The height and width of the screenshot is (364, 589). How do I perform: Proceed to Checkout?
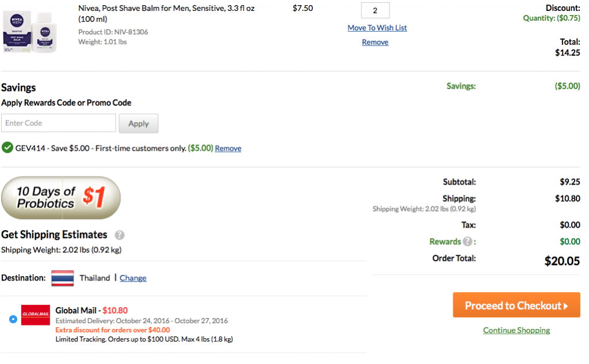point(516,305)
